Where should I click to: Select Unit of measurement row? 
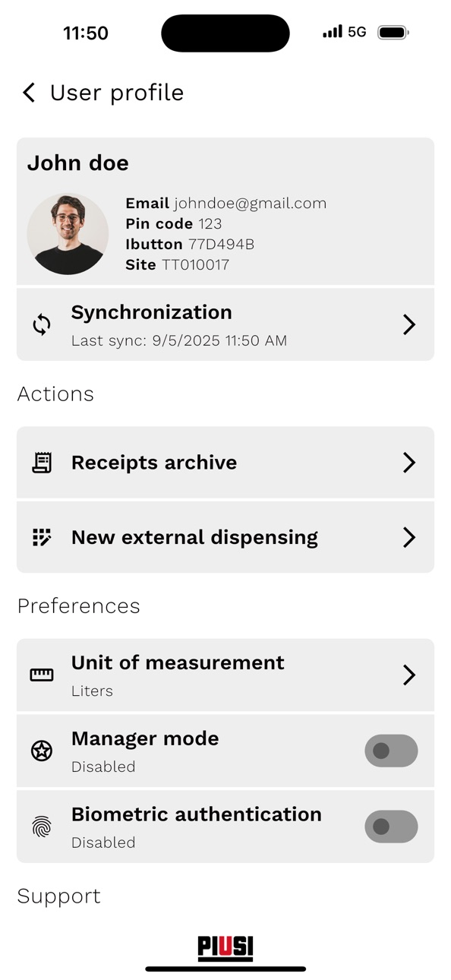pos(225,675)
